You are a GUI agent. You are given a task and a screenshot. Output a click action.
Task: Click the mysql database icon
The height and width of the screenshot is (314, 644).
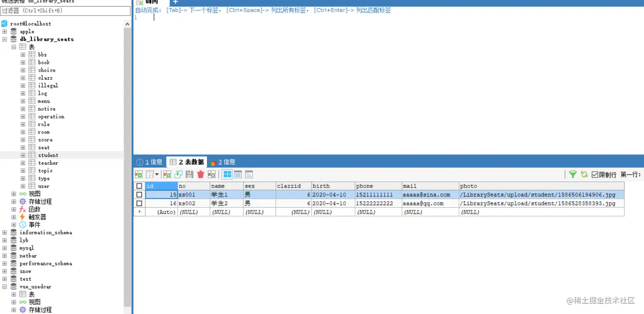[14, 248]
